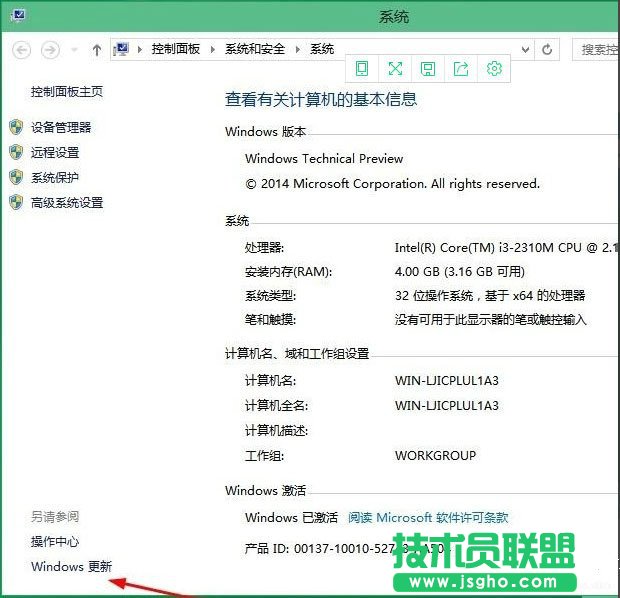
Task: Open Windows 更新 link
Action: tap(72, 566)
